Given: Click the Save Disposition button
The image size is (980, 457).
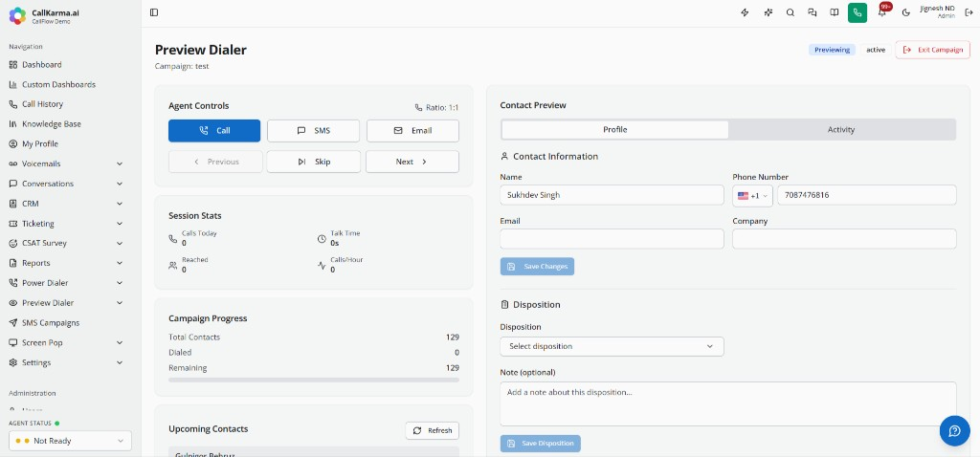Looking at the screenshot, I should coord(540,444).
